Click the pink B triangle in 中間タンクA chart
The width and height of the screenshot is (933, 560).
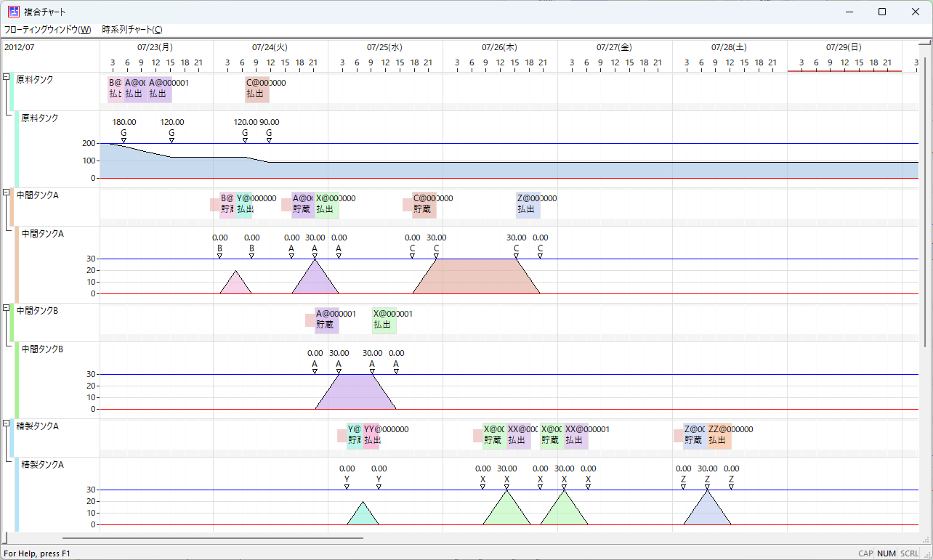(x=235, y=285)
